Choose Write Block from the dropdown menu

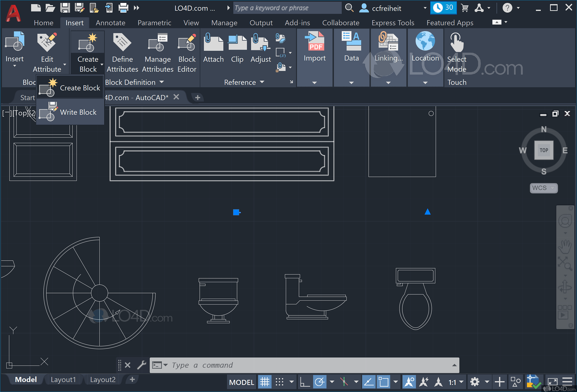[78, 112]
